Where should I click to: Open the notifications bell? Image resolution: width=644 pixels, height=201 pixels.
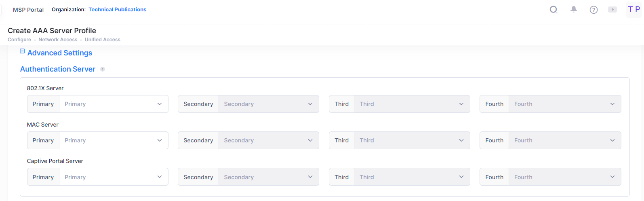(x=573, y=9)
